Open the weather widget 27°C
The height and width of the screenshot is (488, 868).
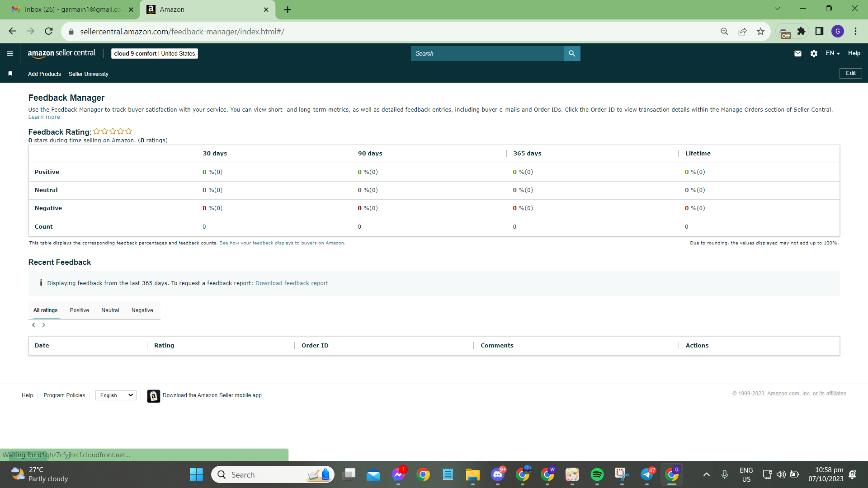[x=40, y=474]
